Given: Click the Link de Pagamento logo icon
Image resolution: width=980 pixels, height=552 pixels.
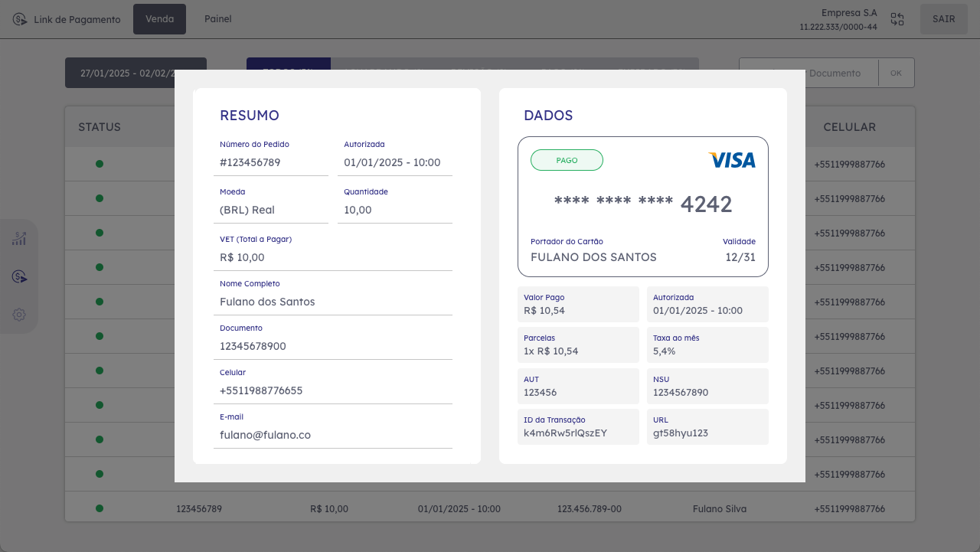Looking at the screenshot, I should 21,19.
